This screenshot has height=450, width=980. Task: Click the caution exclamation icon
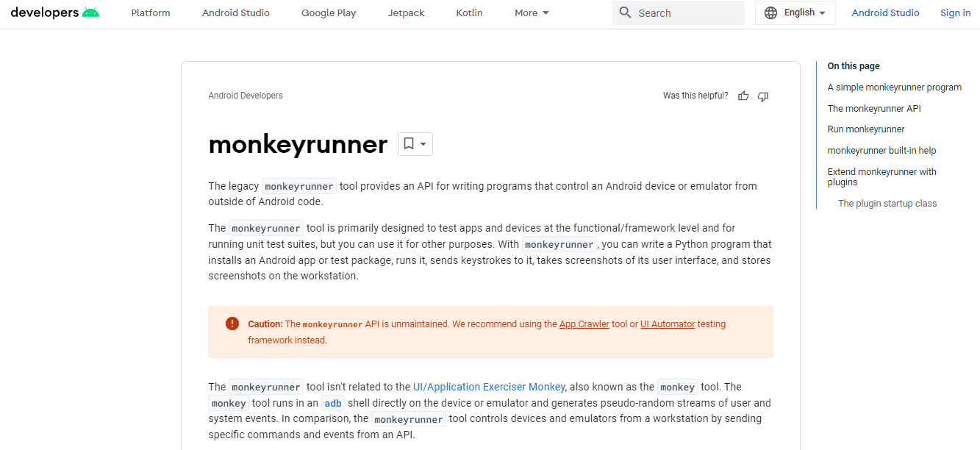coord(232,323)
